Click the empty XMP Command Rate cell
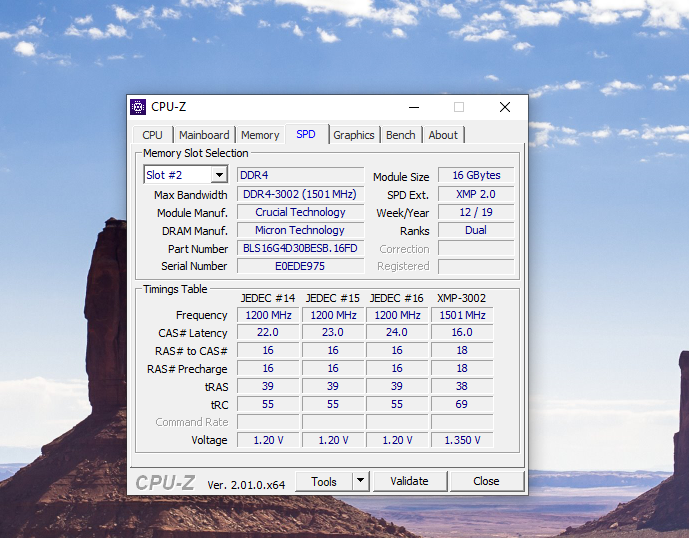689x538 pixels. 462,422
